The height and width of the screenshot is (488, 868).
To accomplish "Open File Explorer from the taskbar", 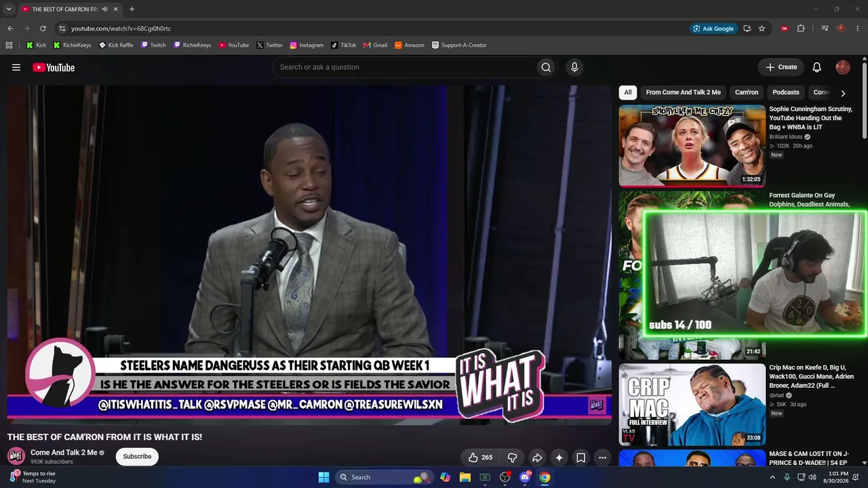I will click(465, 477).
